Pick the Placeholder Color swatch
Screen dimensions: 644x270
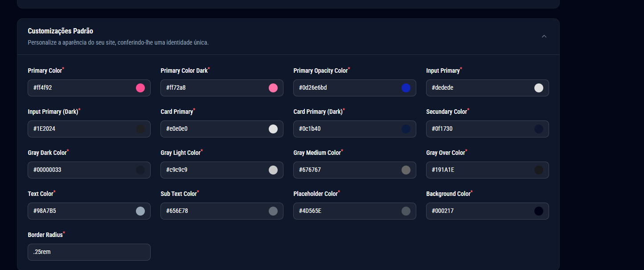coord(406,211)
